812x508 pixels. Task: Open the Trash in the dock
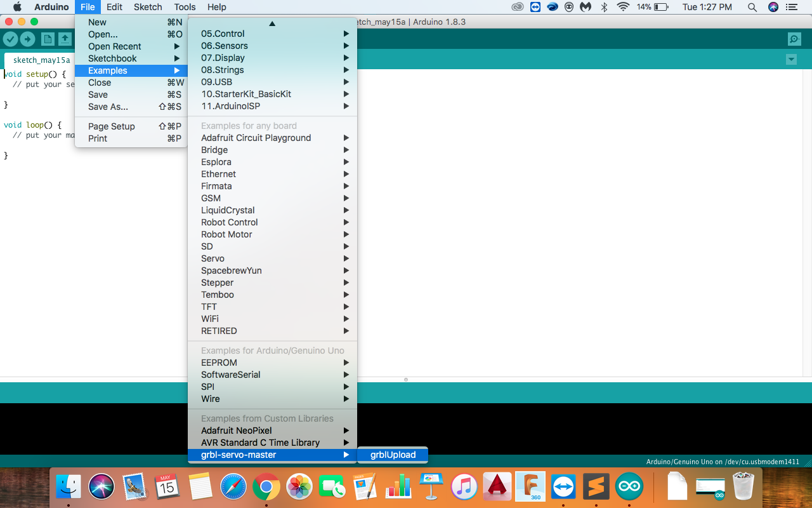743,488
